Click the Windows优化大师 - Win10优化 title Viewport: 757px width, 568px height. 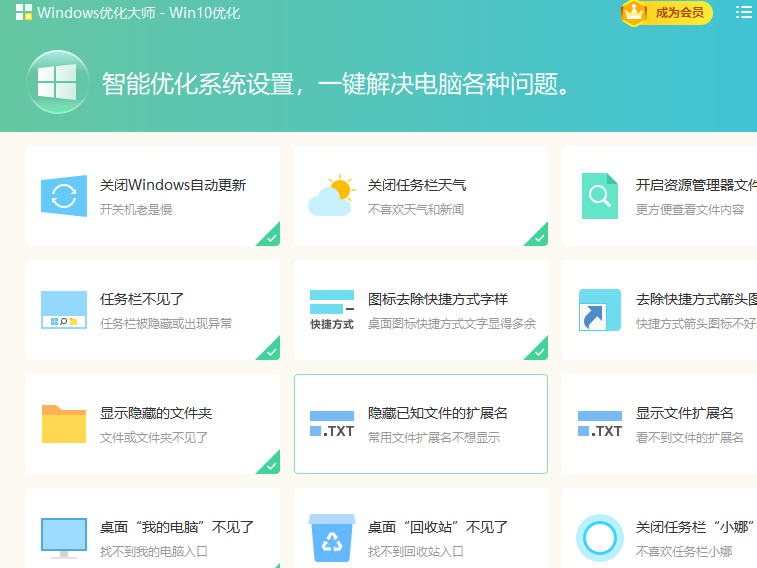coord(139,13)
